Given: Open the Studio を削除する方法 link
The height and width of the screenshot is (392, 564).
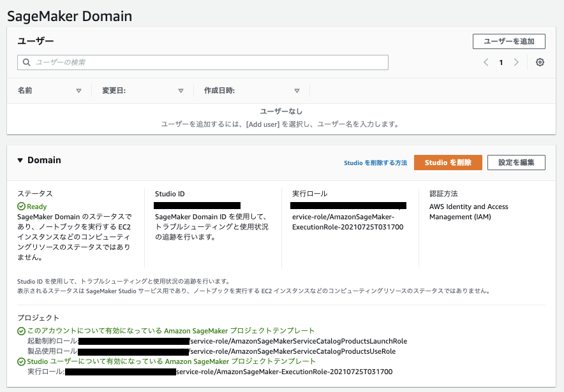Looking at the screenshot, I should point(376,163).
